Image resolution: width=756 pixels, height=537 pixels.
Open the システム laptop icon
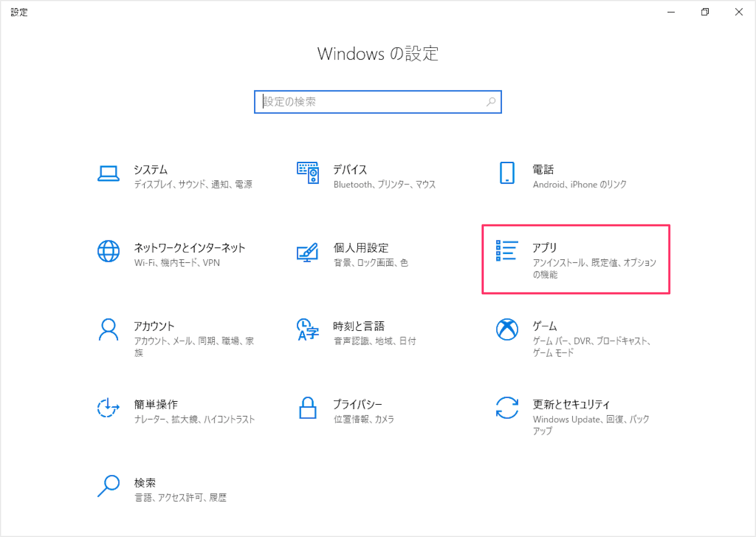click(x=108, y=173)
